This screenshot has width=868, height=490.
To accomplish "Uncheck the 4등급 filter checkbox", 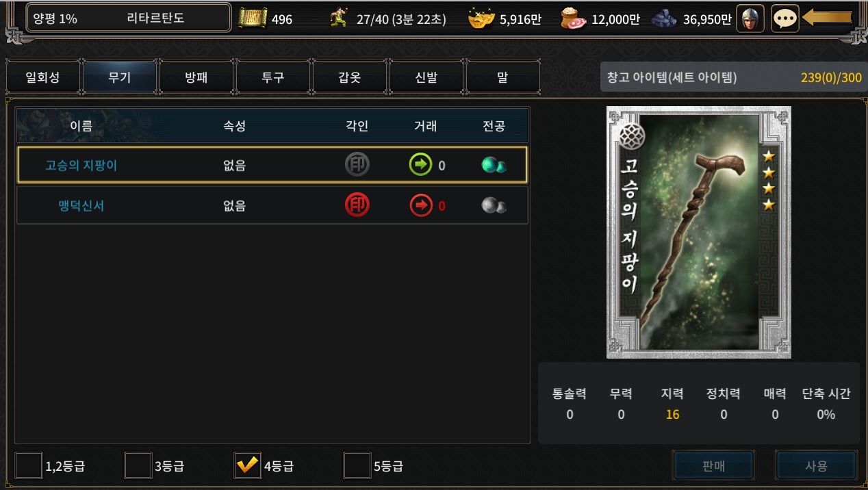I will click(x=247, y=465).
